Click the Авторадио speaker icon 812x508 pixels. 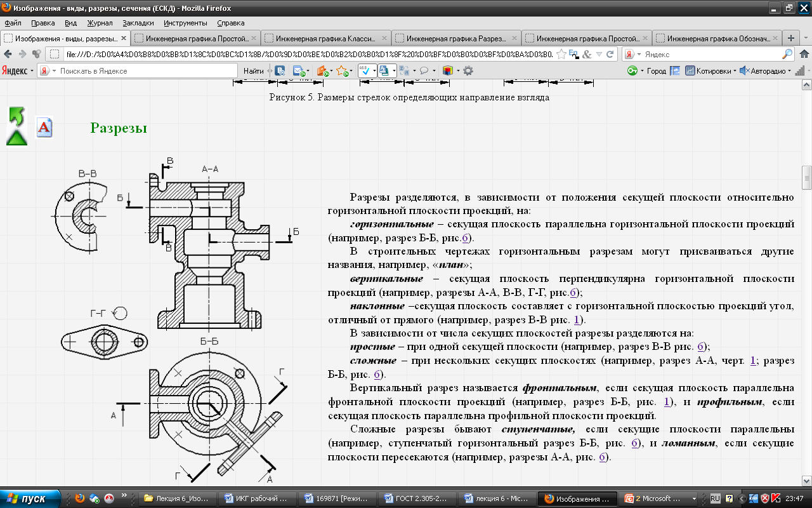pyautogui.click(x=745, y=71)
